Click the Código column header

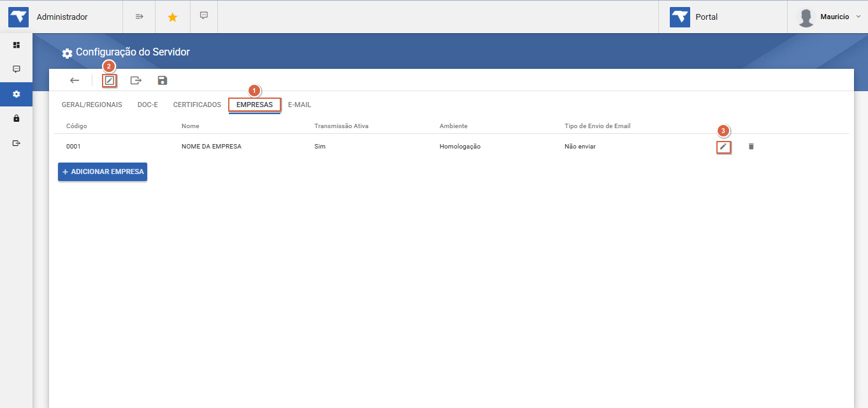click(76, 126)
